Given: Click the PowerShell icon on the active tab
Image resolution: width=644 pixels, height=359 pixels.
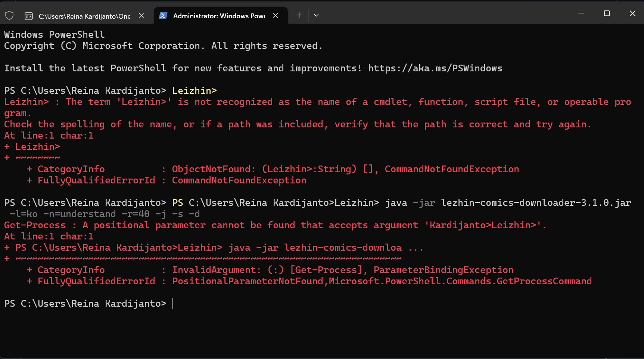Looking at the screenshot, I should click(163, 16).
